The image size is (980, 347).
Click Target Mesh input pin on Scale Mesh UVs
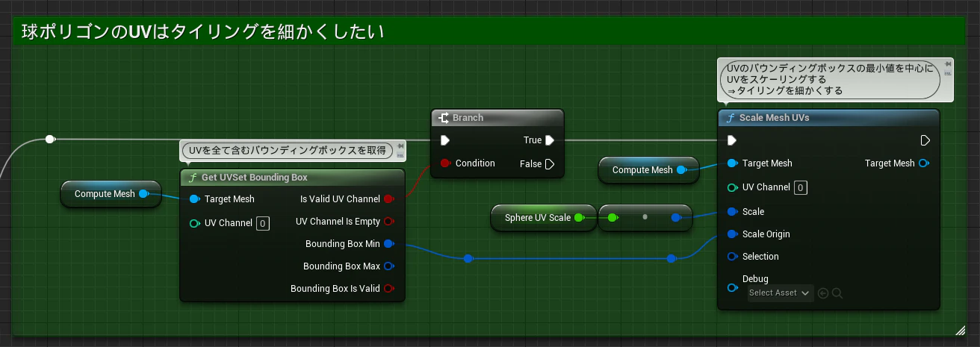732,163
